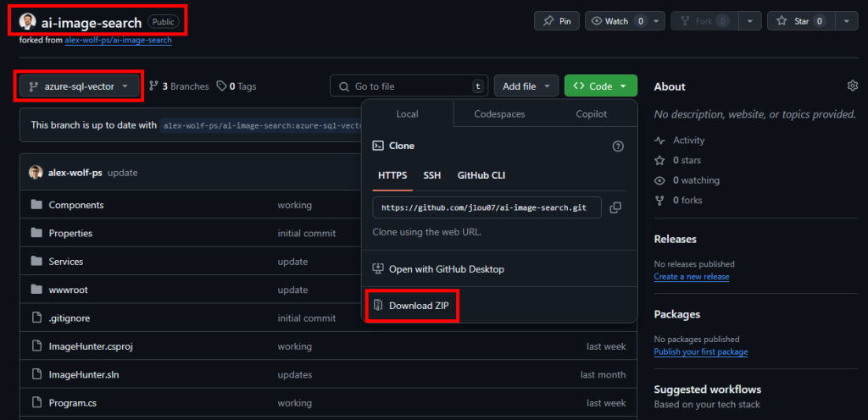868x420 pixels.
Task: Click the ai-image-search repository name
Action: [x=92, y=22]
